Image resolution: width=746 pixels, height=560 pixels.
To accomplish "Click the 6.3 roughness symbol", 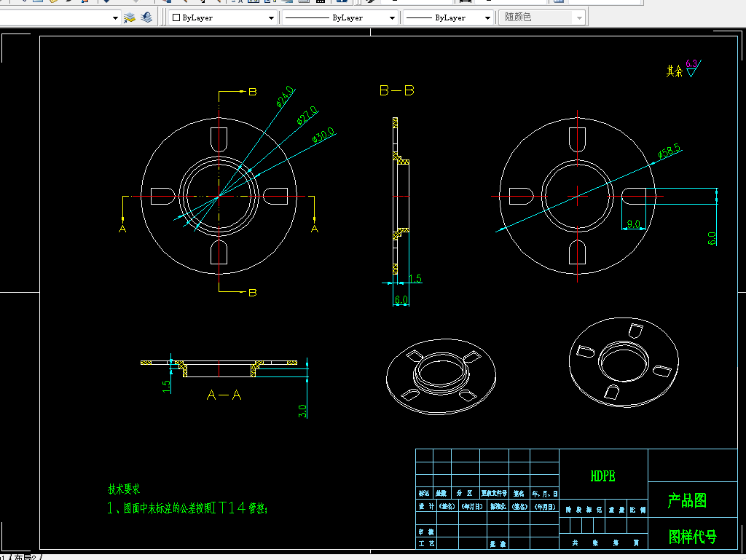I will tap(693, 68).
